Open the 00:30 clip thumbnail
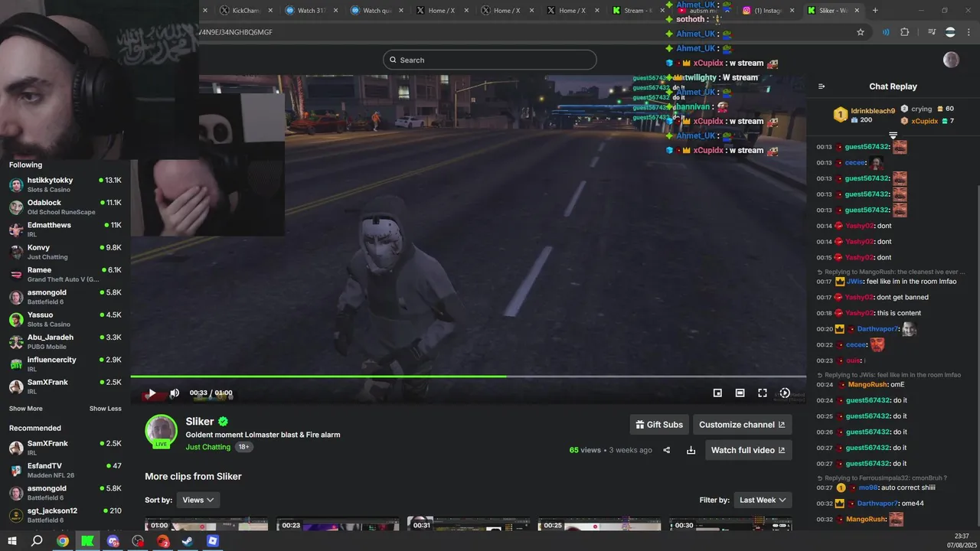Image resolution: width=980 pixels, height=551 pixels. 730,525
